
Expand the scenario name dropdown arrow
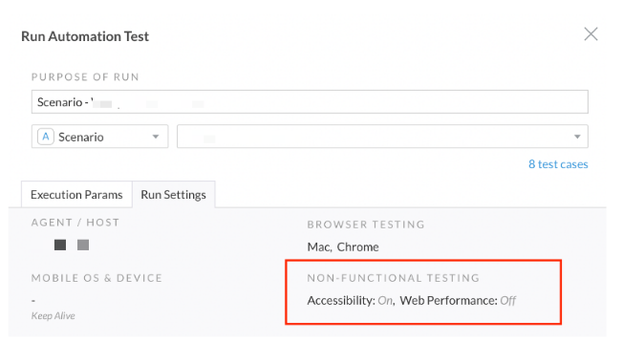[x=577, y=137]
